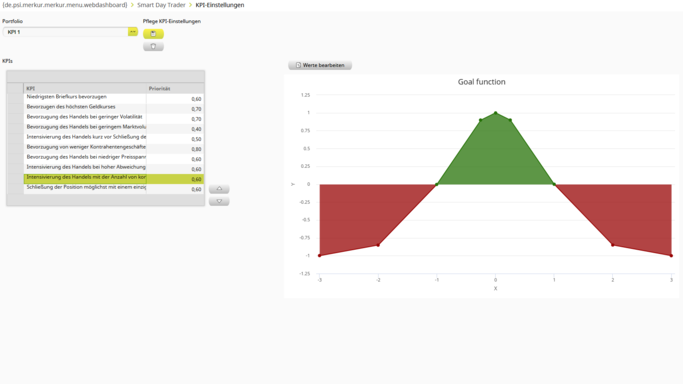The image size is (683, 384).
Task: Click priority 0,80 of Kontrahentengeschäfte row
Action: tap(196, 149)
